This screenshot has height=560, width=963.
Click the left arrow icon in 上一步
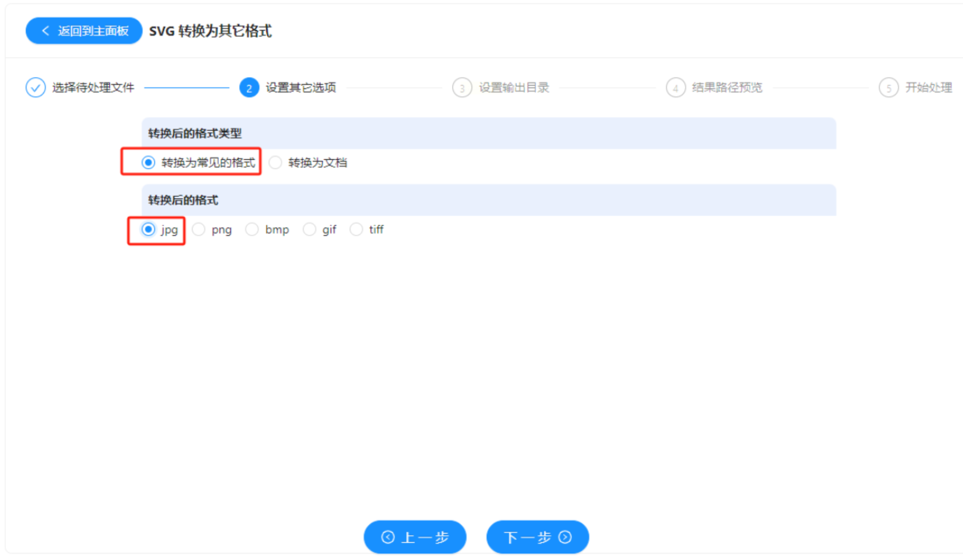(x=388, y=537)
